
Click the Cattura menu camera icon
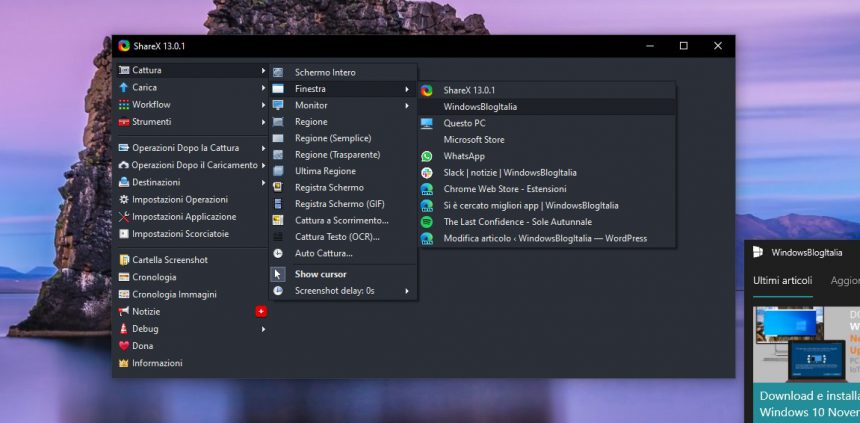click(x=124, y=70)
